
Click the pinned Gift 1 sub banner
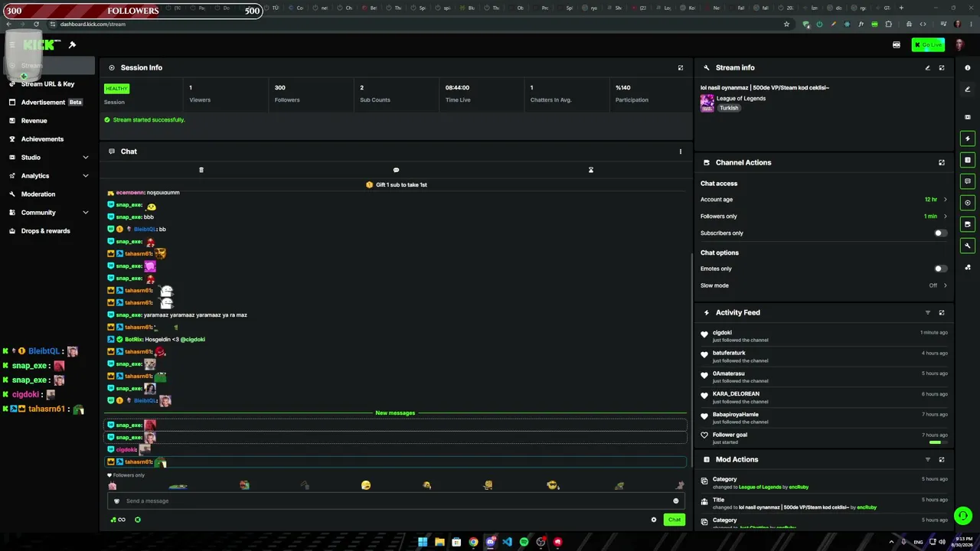tap(396, 184)
